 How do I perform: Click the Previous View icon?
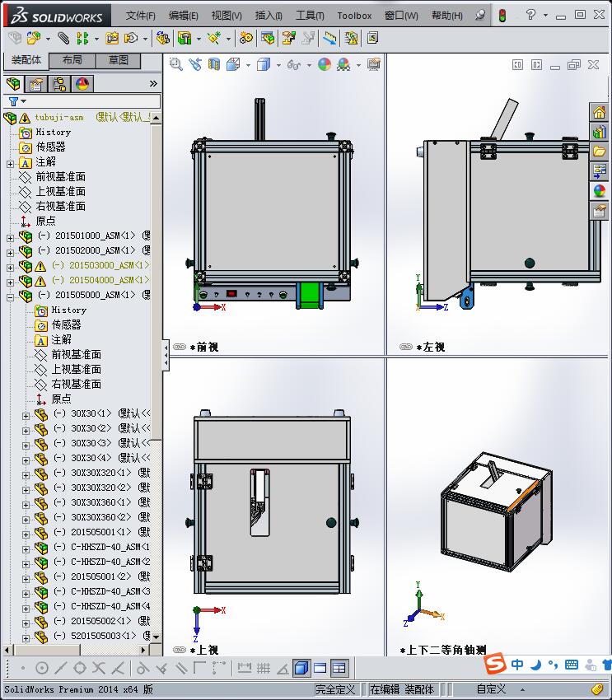pos(195,65)
